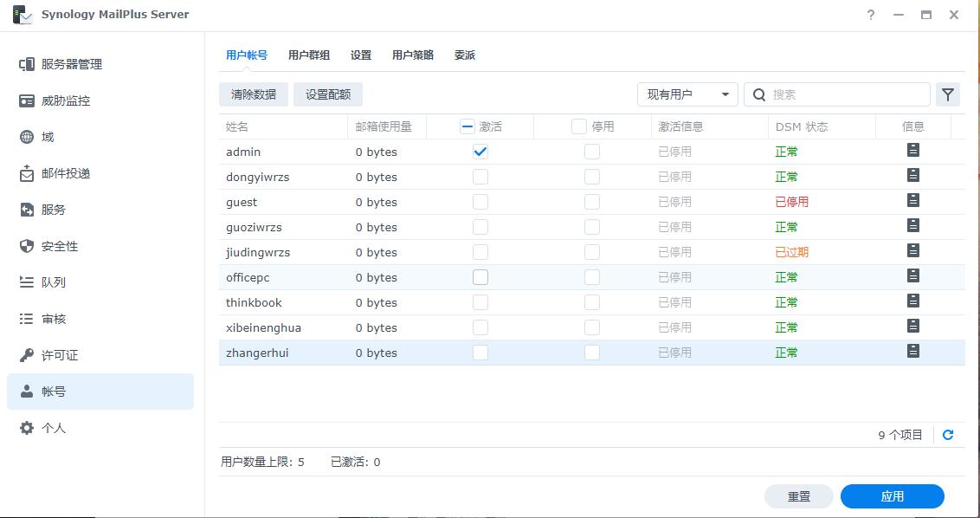Click the filter funnel icon near search
Image resolution: width=980 pixels, height=518 pixels.
947,94
